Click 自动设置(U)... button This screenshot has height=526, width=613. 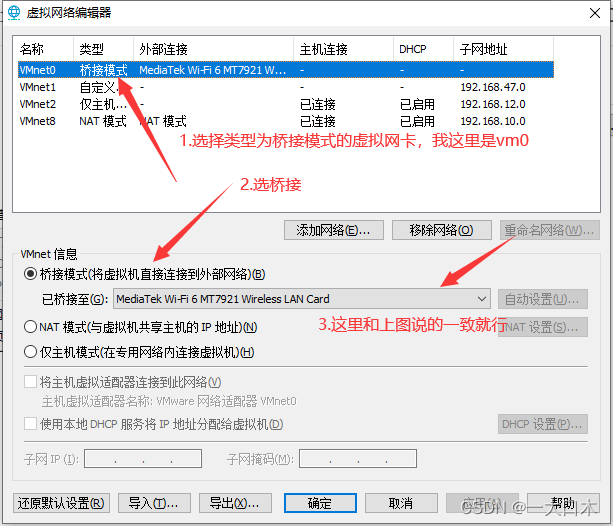543,299
